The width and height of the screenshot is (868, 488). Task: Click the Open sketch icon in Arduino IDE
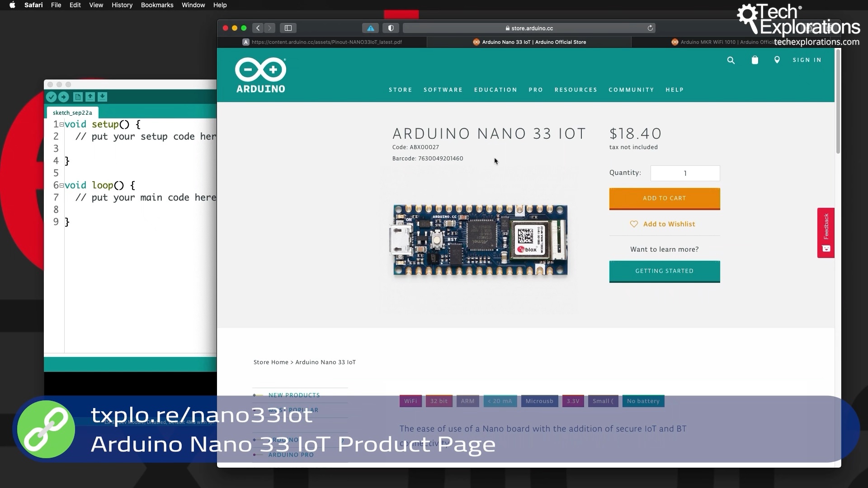pyautogui.click(x=90, y=97)
